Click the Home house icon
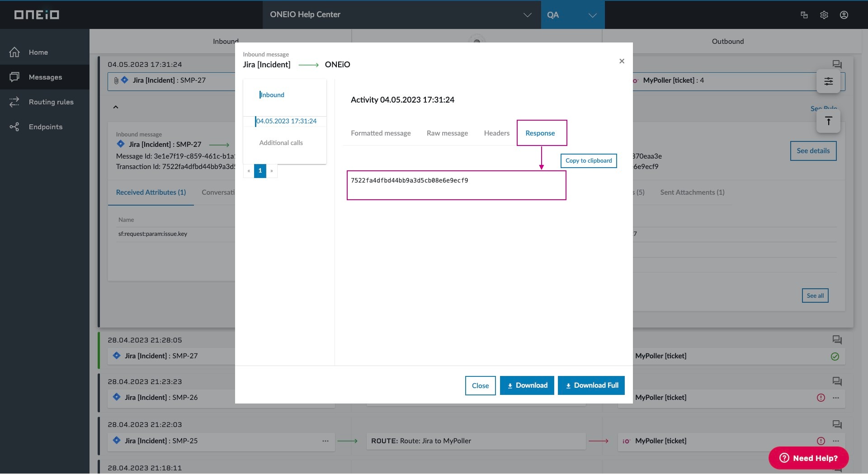The width and height of the screenshot is (868, 474). click(14, 52)
